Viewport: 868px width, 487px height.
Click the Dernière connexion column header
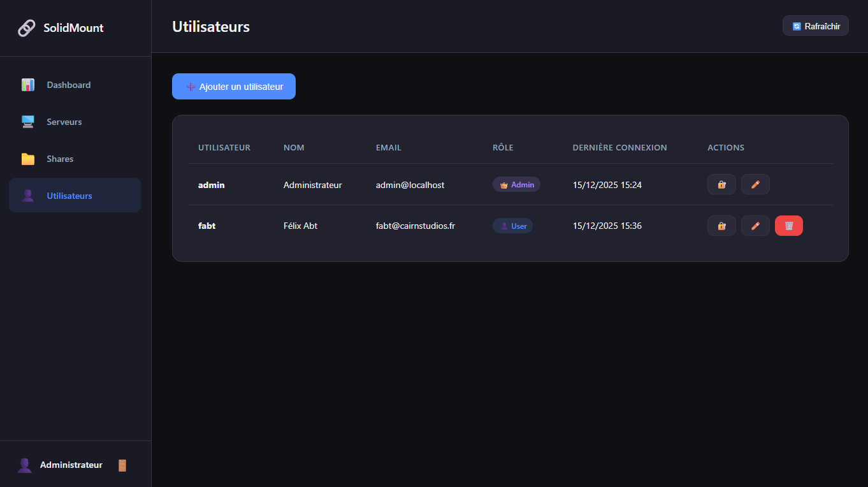click(x=619, y=147)
